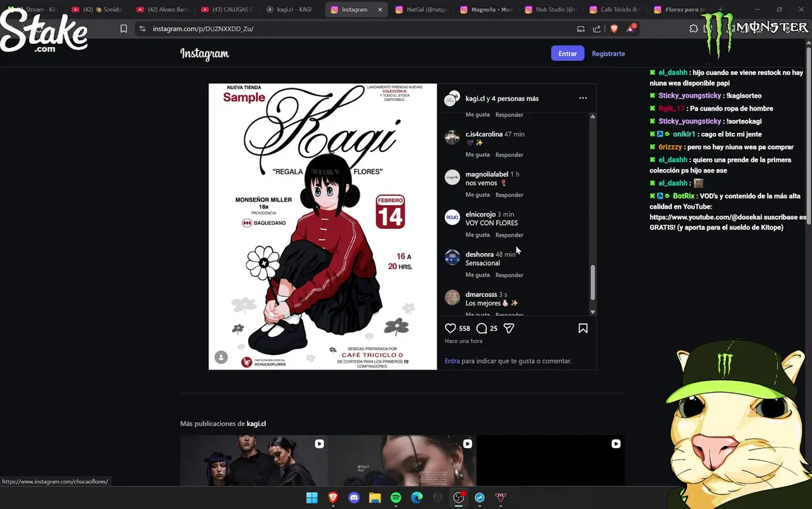812x509 pixels.
Task: Open first reel thumbnail with three people
Action: pos(254,460)
